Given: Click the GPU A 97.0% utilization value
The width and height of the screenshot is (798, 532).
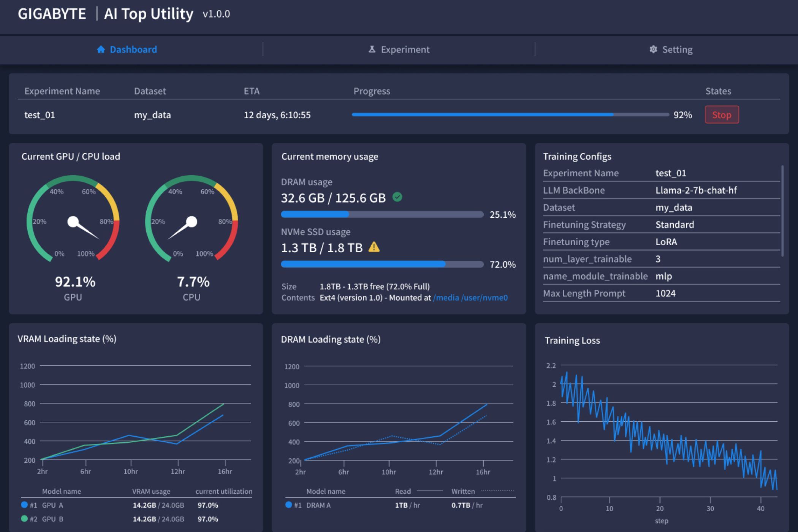Looking at the screenshot, I should click(208, 505).
